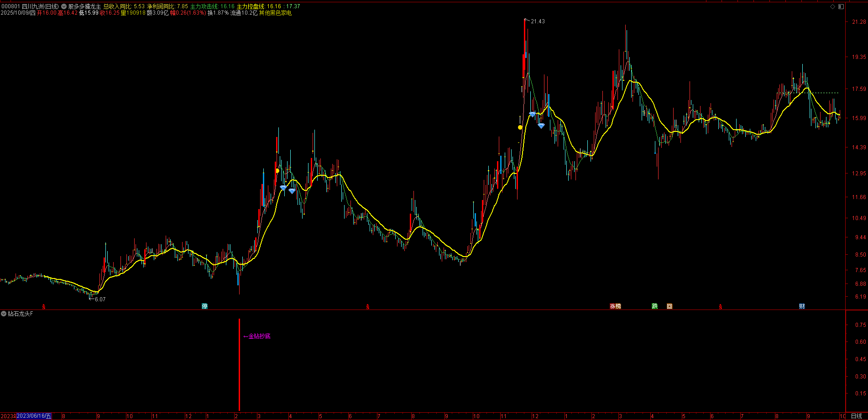This screenshot has width=868, height=420.
Task: Click the blue diamond signal near 21.43 peak
Action: coord(532,114)
